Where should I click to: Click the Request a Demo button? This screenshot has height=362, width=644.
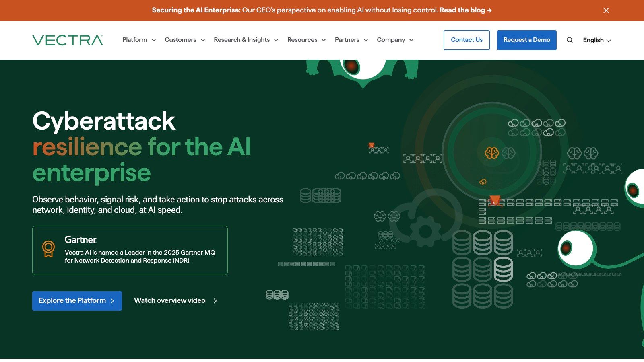pos(527,40)
